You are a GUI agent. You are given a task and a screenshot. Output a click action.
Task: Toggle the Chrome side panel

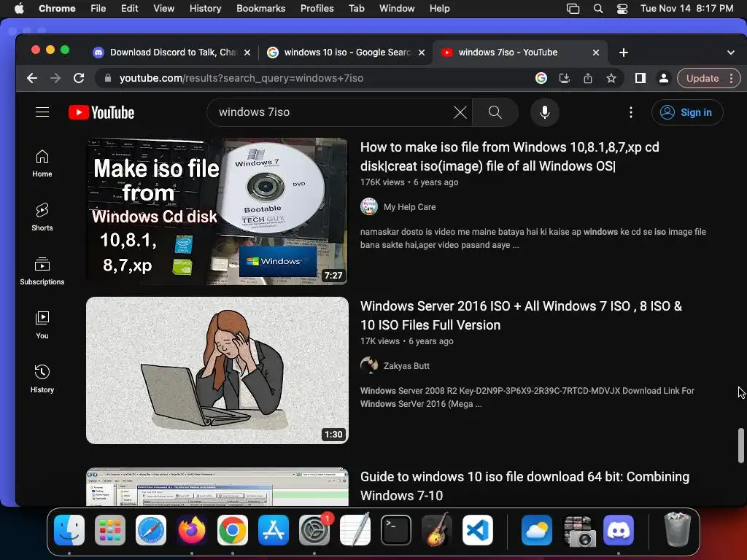640,78
